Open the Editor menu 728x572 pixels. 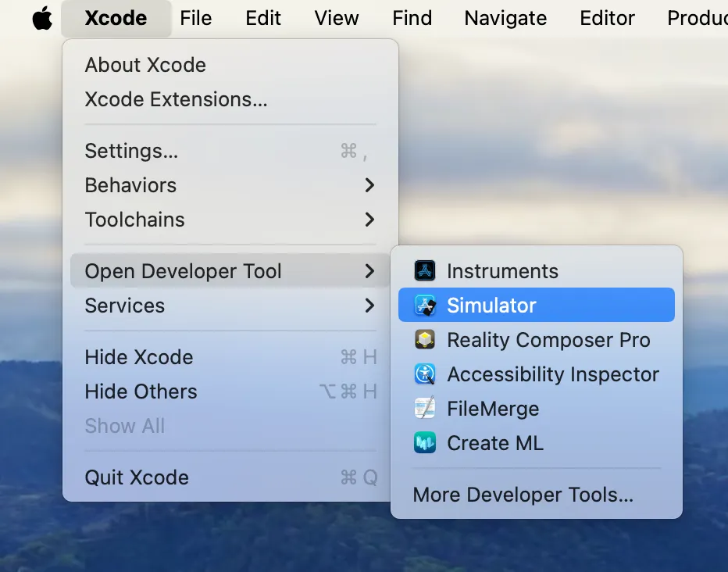click(607, 18)
